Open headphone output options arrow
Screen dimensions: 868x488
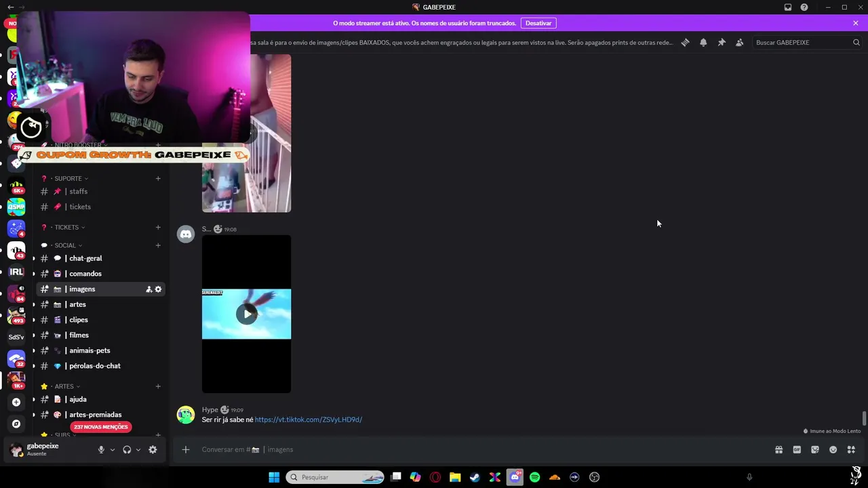tap(138, 449)
